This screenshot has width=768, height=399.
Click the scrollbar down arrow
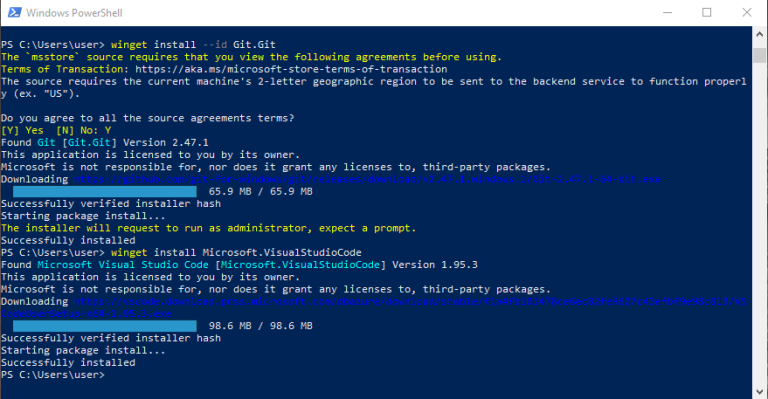point(760,392)
